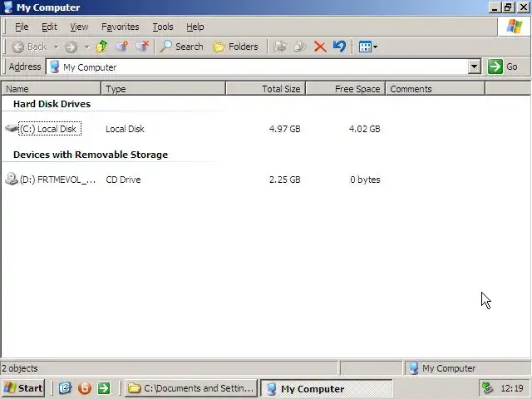
Task: Click the green arrow Quick Launch icon
Action: point(104,388)
